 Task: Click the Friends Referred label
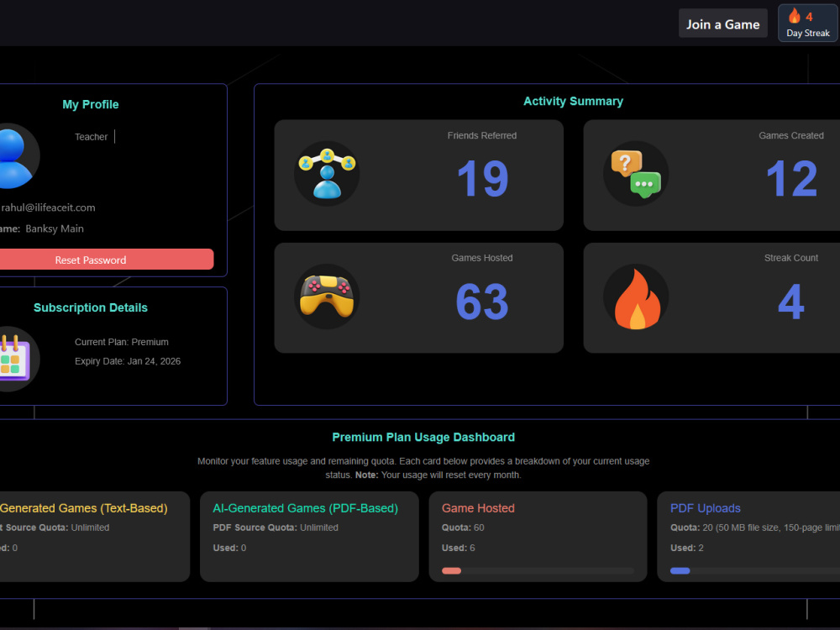coord(482,135)
